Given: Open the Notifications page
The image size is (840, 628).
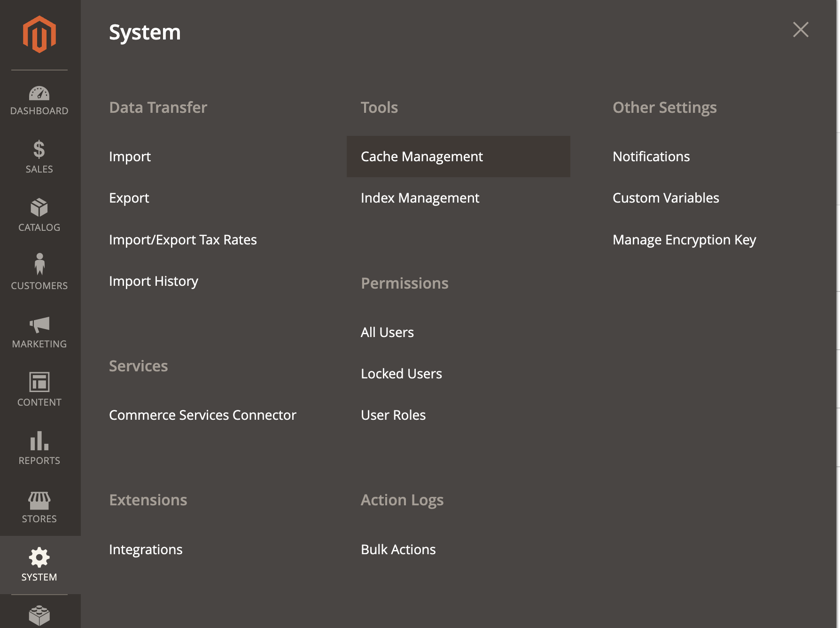Looking at the screenshot, I should point(651,157).
